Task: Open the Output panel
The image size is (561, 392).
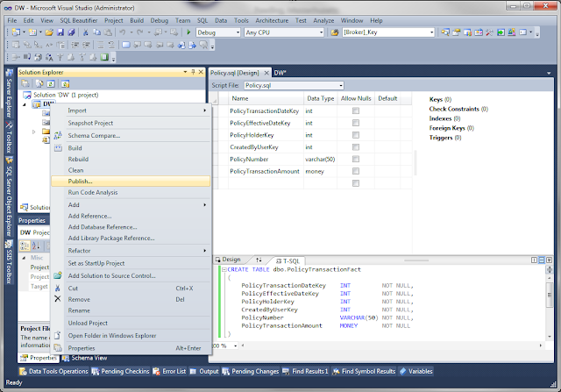Action: [204, 371]
